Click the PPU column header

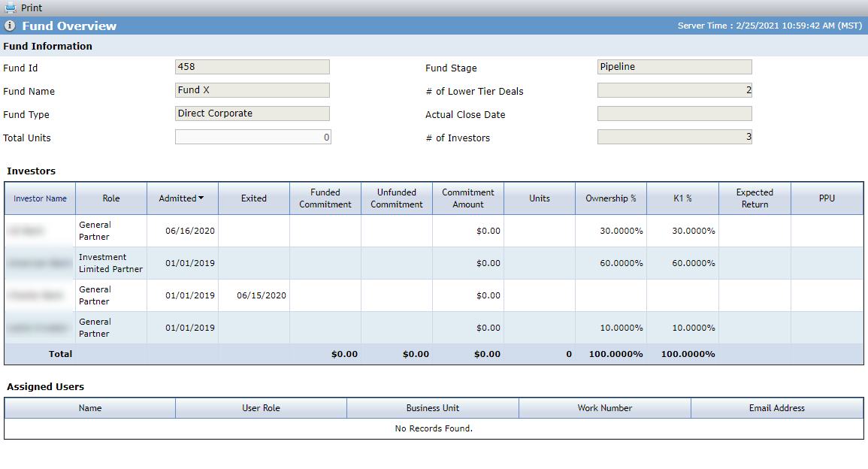pyautogui.click(x=827, y=198)
